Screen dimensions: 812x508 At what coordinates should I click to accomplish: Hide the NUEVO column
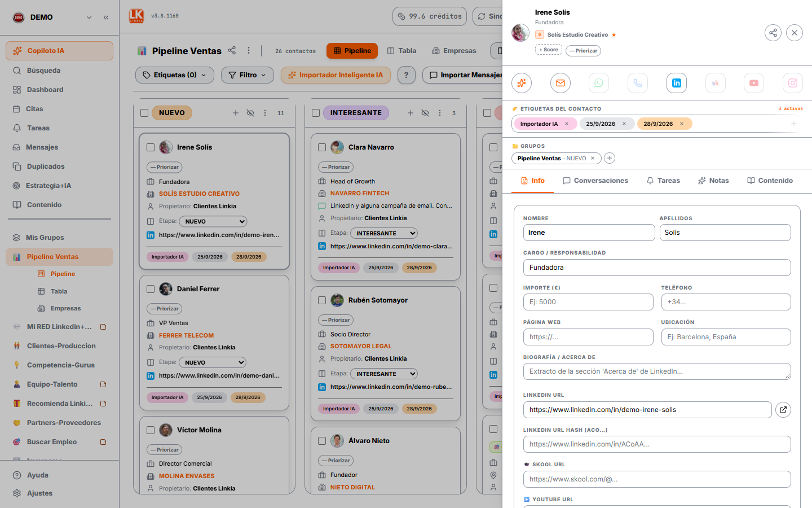tap(250, 113)
